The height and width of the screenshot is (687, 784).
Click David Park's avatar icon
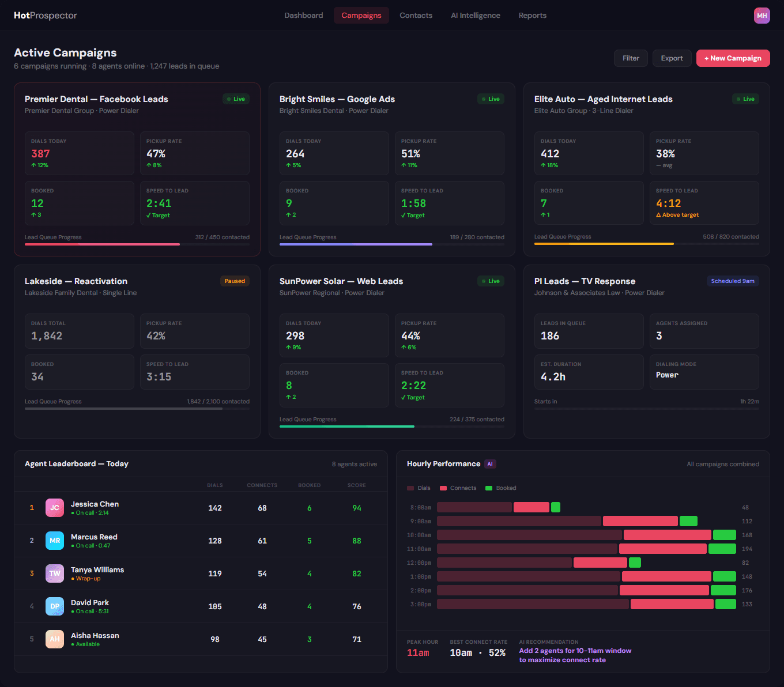pyautogui.click(x=54, y=606)
